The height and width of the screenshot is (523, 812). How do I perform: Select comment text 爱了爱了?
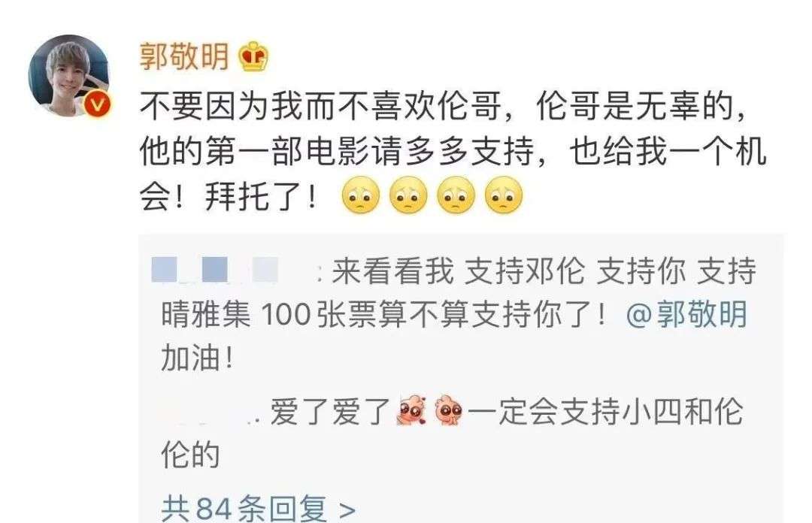pos(330,412)
